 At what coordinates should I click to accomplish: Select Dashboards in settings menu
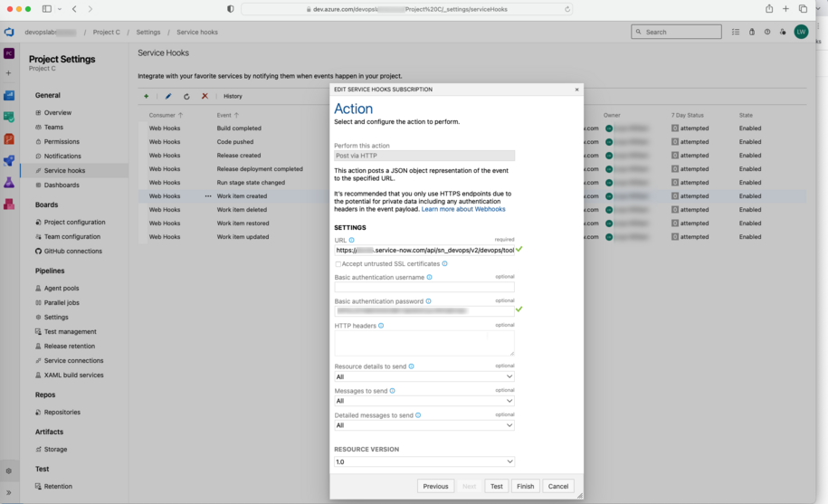coord(62,185)
